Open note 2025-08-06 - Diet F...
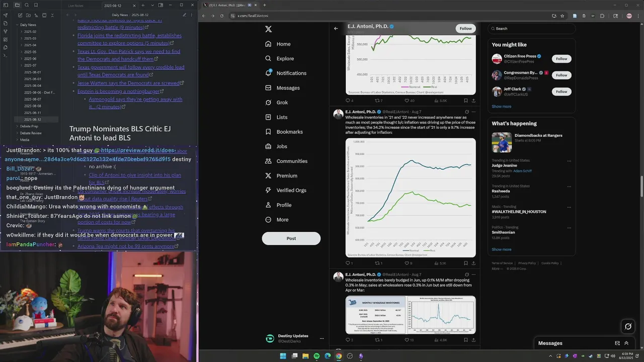644x362 pixels. click(x=40, y=93)
